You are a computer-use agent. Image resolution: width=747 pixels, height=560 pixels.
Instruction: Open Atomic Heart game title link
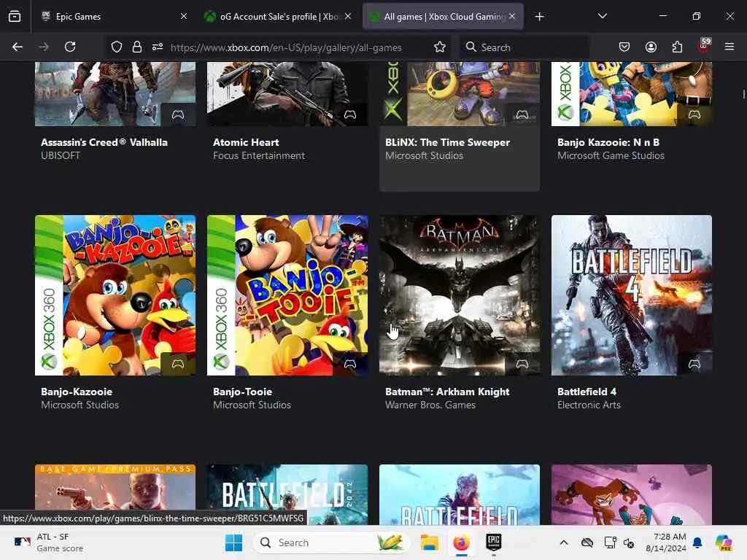[x=246, y=142]
